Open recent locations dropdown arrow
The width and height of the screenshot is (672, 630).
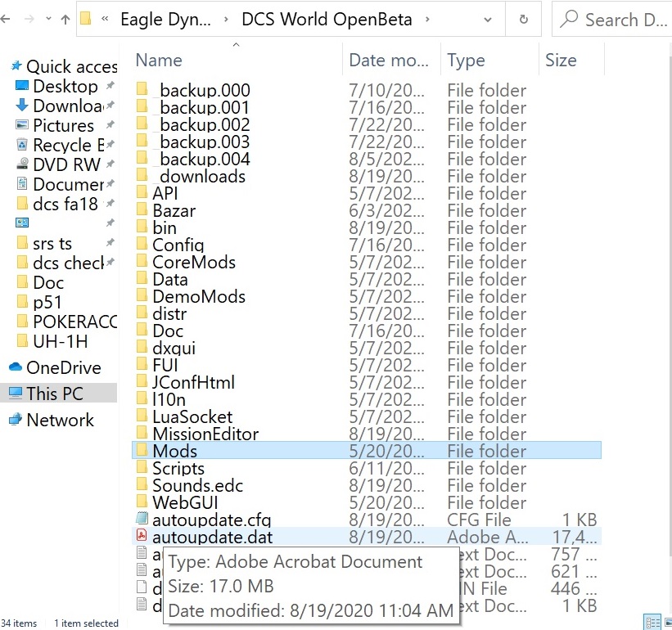point(48,19)
